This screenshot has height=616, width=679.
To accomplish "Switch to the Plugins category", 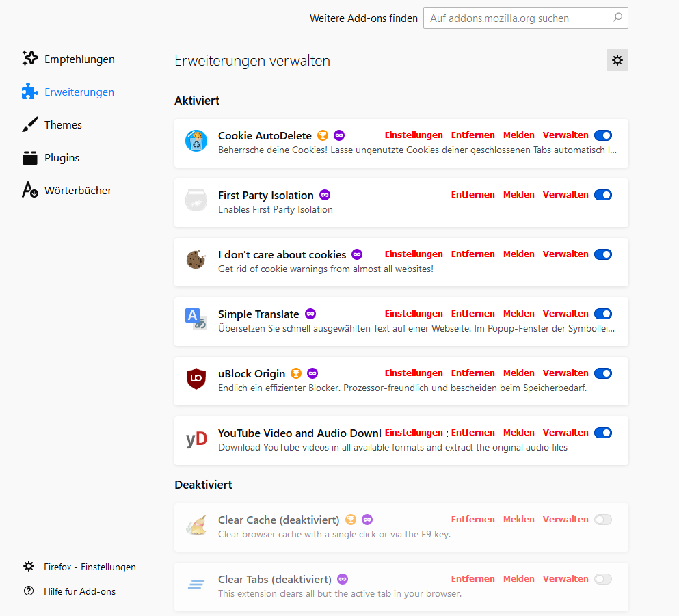I will [x=62, y=157].
